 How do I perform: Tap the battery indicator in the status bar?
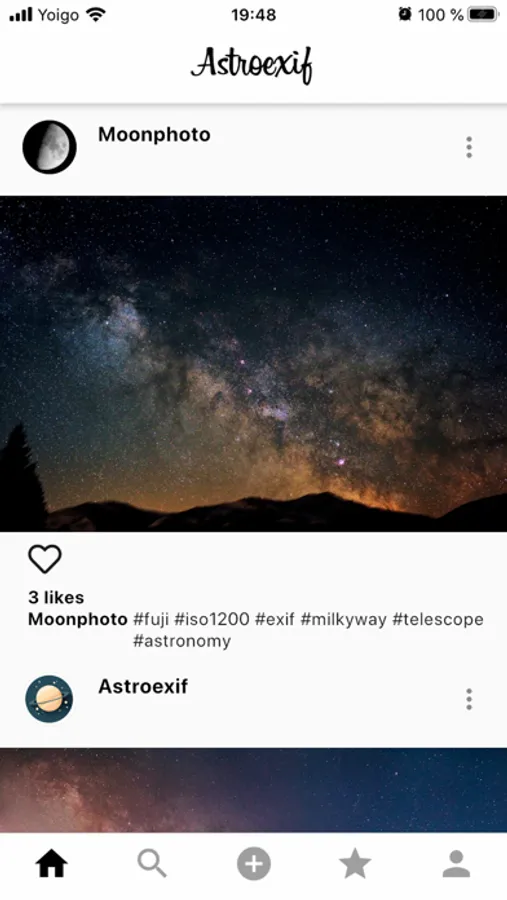pos(483,15)
